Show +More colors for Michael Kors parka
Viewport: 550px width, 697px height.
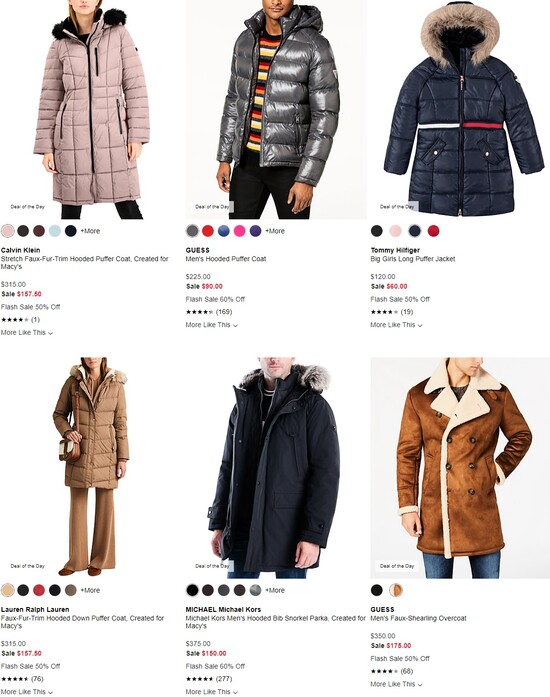click(275, 590)
